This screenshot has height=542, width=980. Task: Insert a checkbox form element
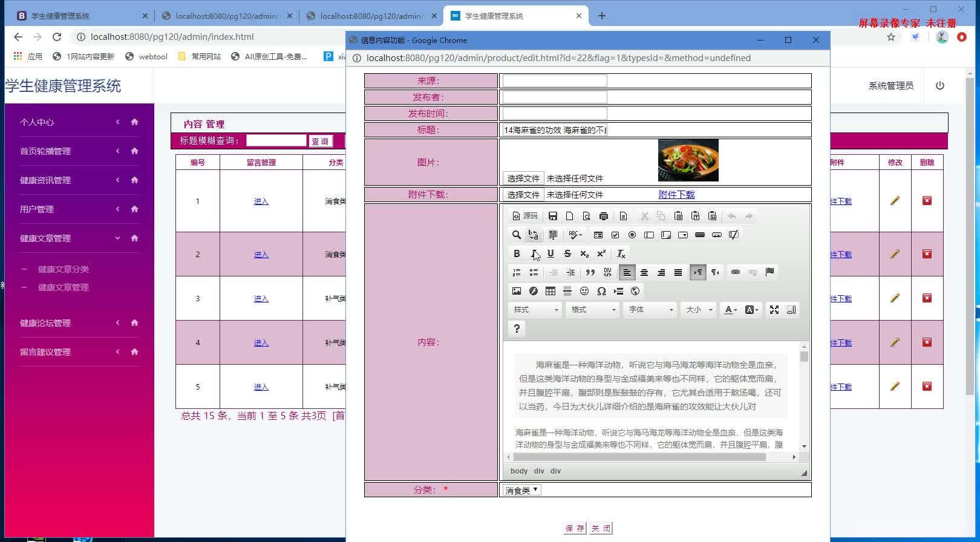(615, 235)
